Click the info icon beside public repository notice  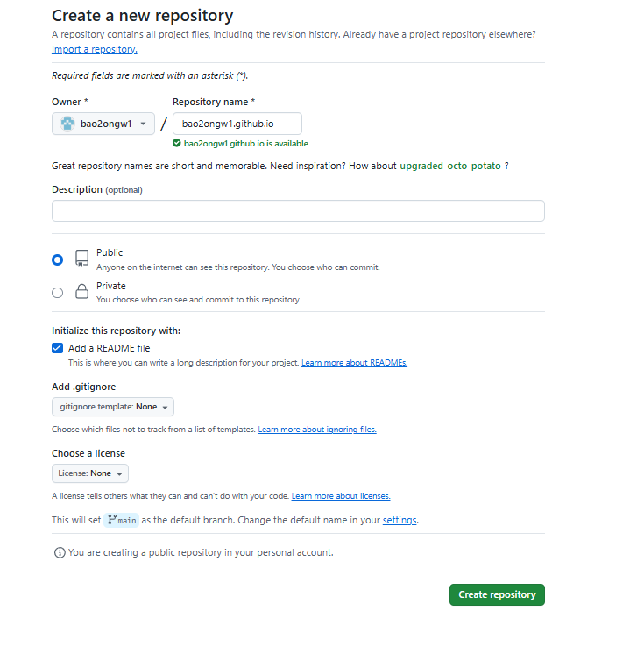pos(60,552)
